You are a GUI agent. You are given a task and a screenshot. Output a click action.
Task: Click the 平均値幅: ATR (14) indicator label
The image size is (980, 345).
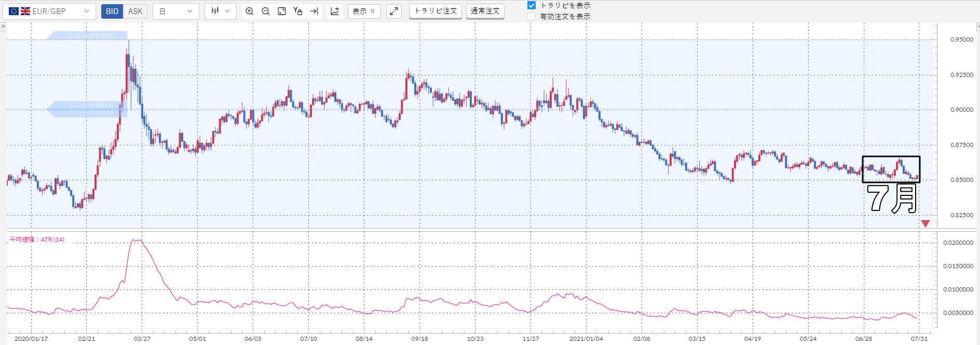[x=37, y=240]
